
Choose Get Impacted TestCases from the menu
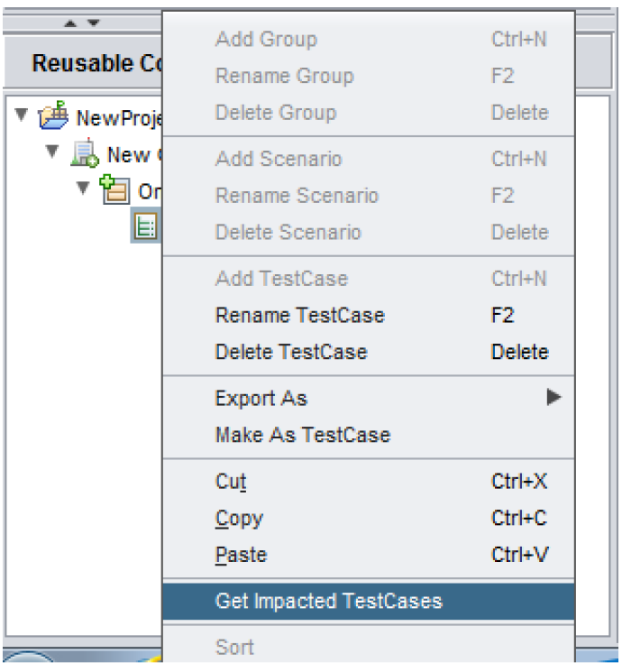click(x=329, y=601)
